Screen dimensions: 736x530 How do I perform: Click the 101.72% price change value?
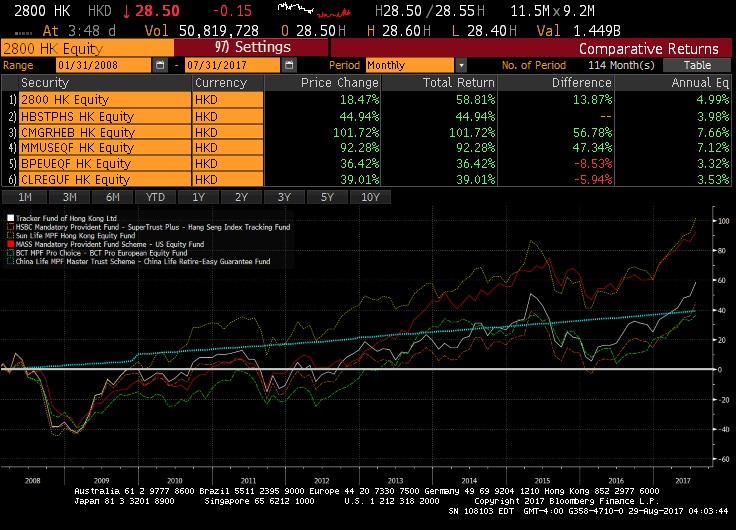[x=356, y=132]
